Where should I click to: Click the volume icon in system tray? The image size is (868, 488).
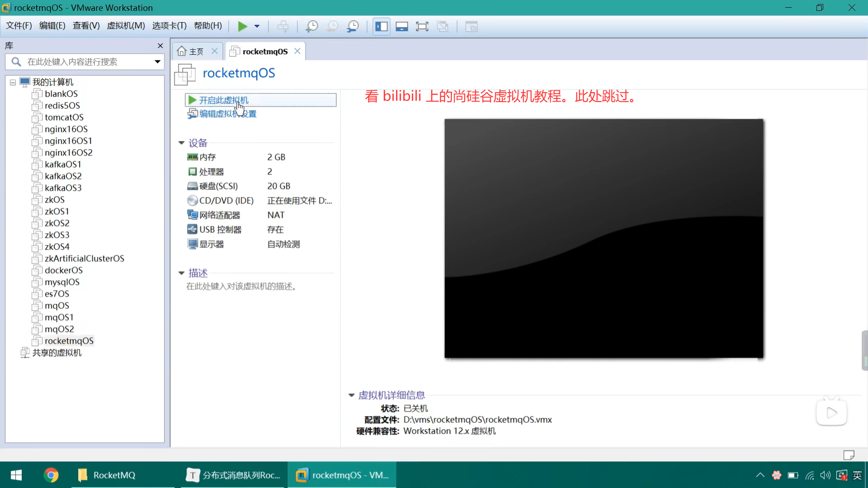[x=825, y=475]
